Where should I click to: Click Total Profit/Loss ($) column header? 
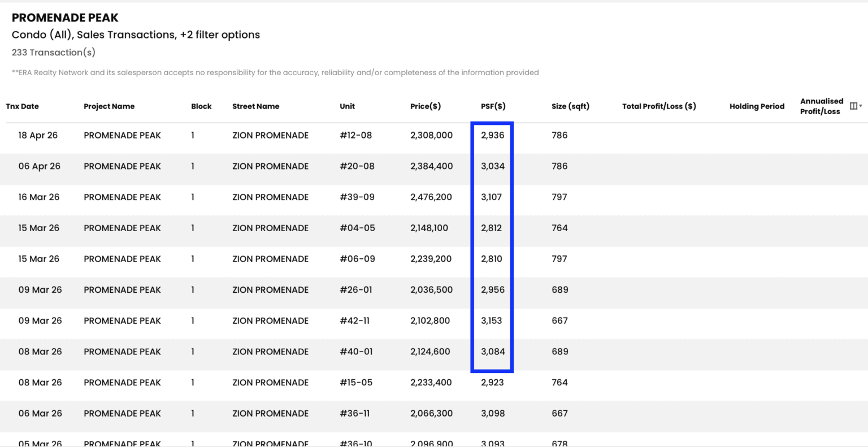coord(659,106)
